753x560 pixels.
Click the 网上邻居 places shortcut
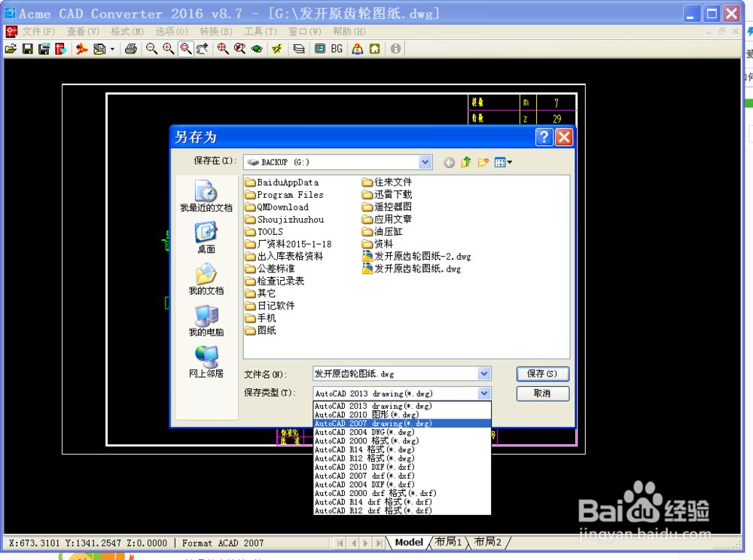(206, 362)
